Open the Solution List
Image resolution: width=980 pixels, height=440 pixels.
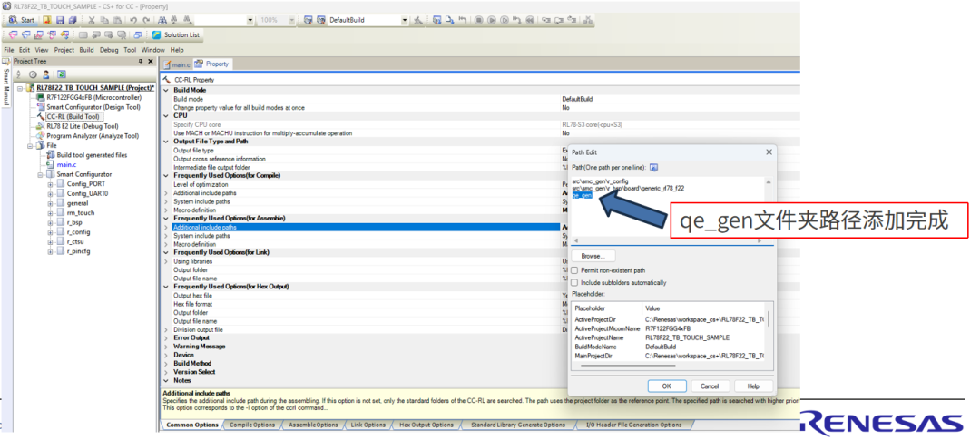176,35
